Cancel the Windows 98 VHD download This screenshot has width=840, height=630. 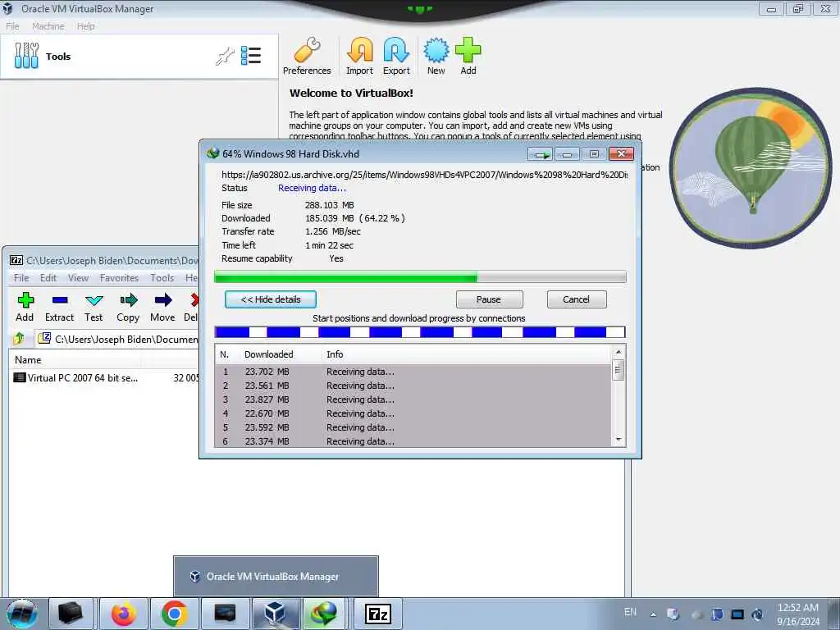(x=577, y=299)
